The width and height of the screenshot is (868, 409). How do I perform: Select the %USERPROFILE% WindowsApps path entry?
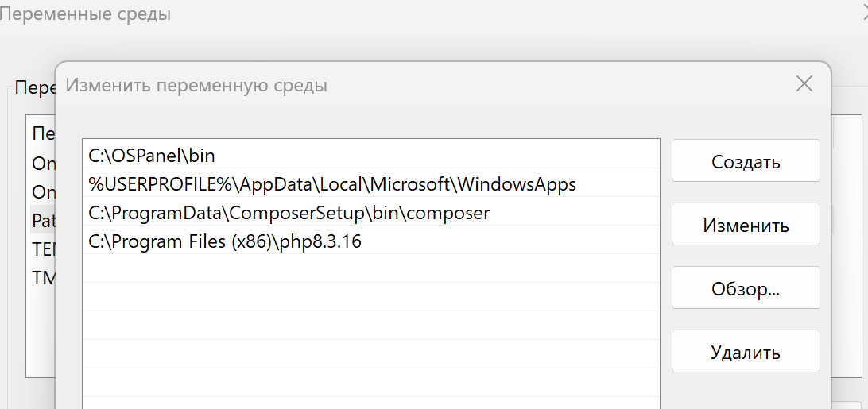click(x=332, y=184)
